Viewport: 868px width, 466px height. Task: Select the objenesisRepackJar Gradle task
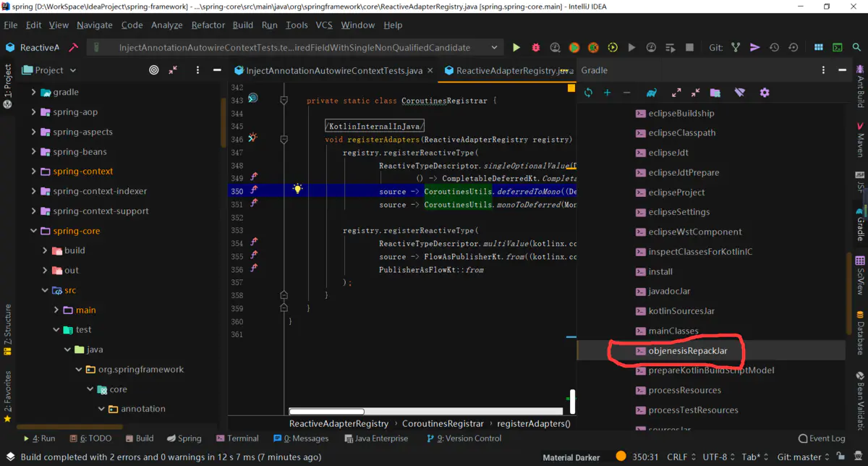pyautogui.click(x=687, y=351)
